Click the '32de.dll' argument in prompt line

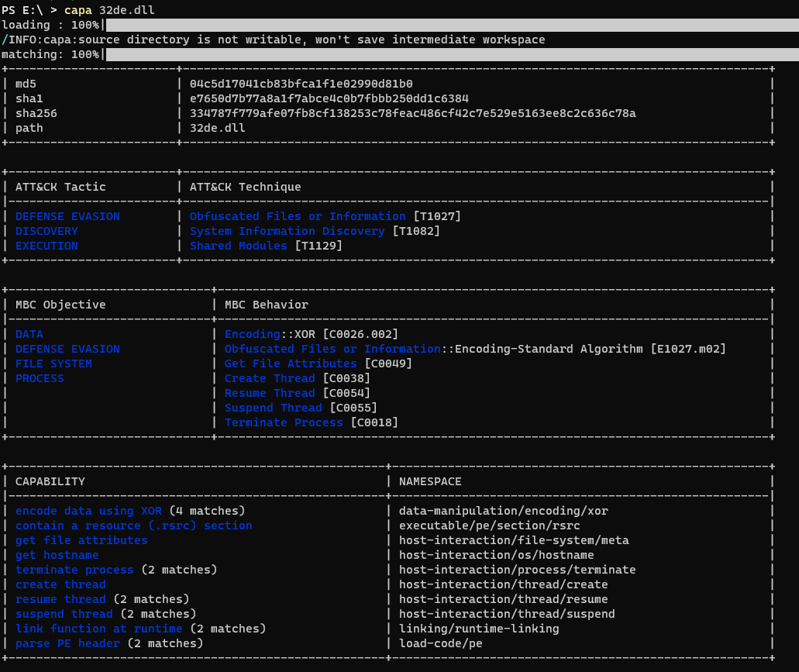click(x=127, y=10)
